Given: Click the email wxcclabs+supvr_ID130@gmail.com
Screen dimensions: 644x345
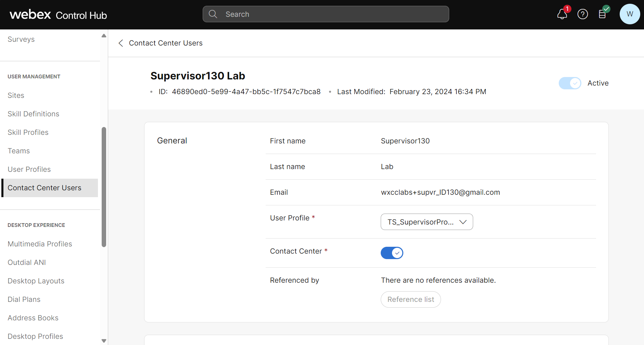Looking at the screenshot, I should tap(440, 192).
